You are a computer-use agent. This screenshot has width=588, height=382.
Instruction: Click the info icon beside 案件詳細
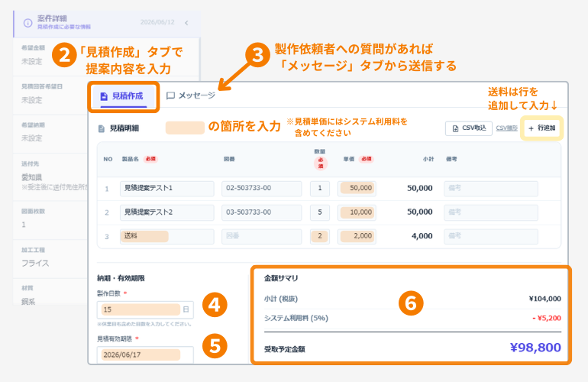27,23
